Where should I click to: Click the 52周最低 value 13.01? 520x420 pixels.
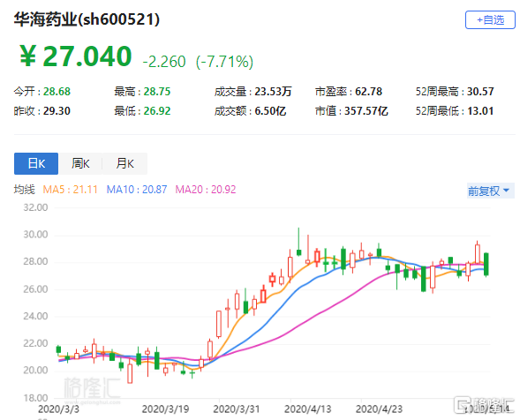point(480,110)
